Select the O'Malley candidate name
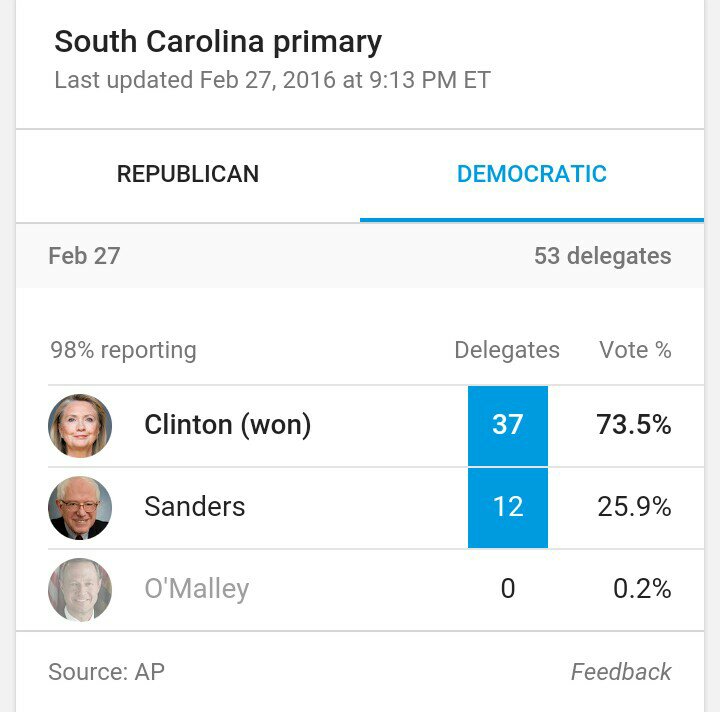Image resolution: width=720 pixels, height=712 pixels. pyautogui.click(x=197, y=589)
